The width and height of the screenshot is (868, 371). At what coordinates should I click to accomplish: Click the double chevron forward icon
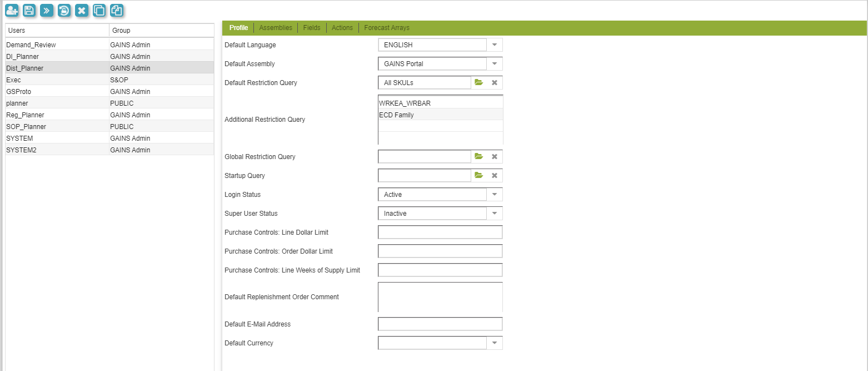tap(47, 10)
